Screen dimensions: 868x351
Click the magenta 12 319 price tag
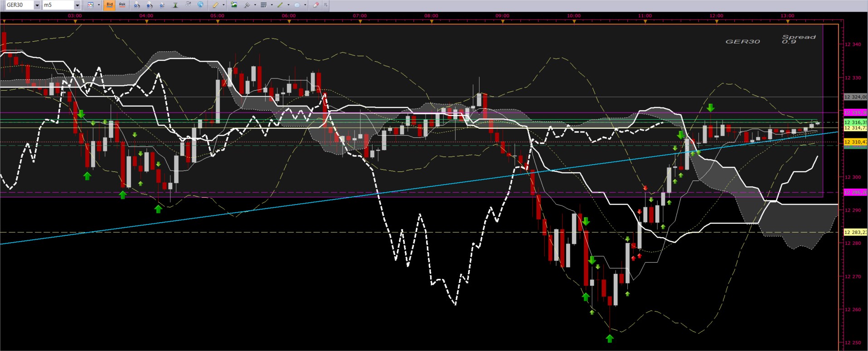[855, 112]
